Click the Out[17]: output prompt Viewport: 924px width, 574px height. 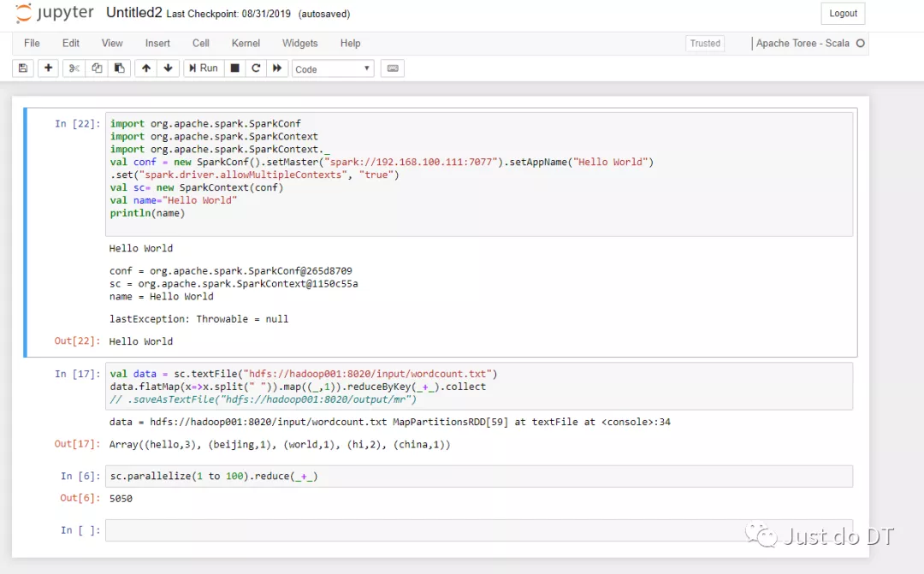click(x=77, y=444)
